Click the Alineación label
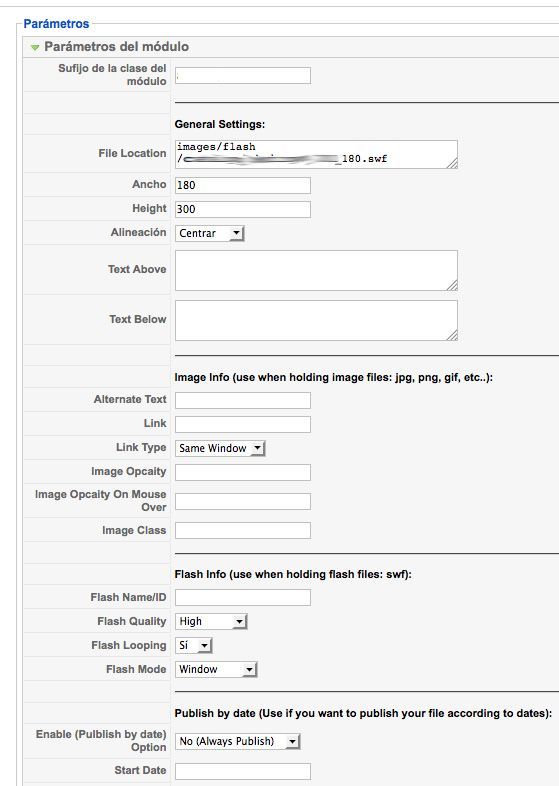 [138, 232]
